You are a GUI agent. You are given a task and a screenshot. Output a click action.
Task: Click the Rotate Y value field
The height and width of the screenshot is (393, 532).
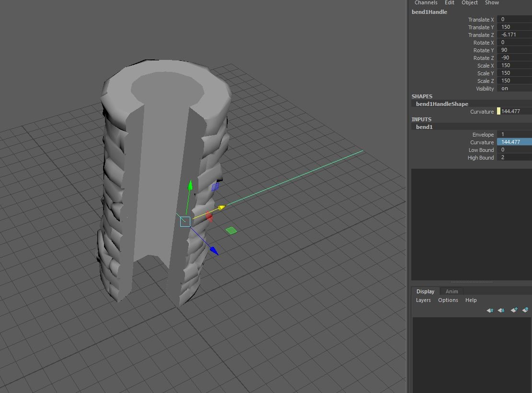point(514,50)
